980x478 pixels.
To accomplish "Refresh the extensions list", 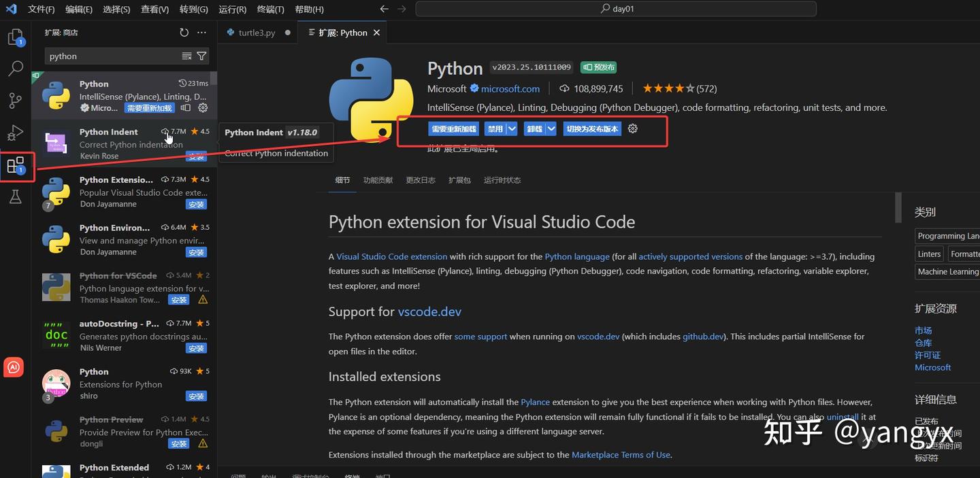I will 184,33.
